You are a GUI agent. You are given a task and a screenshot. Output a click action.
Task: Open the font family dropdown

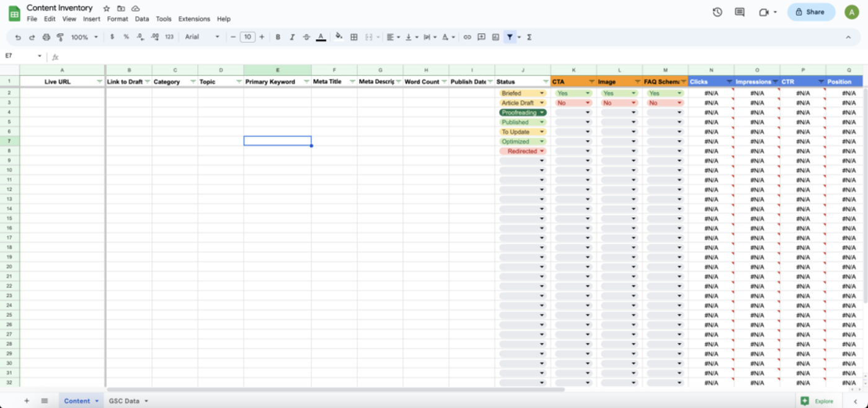tap(202, 37)
